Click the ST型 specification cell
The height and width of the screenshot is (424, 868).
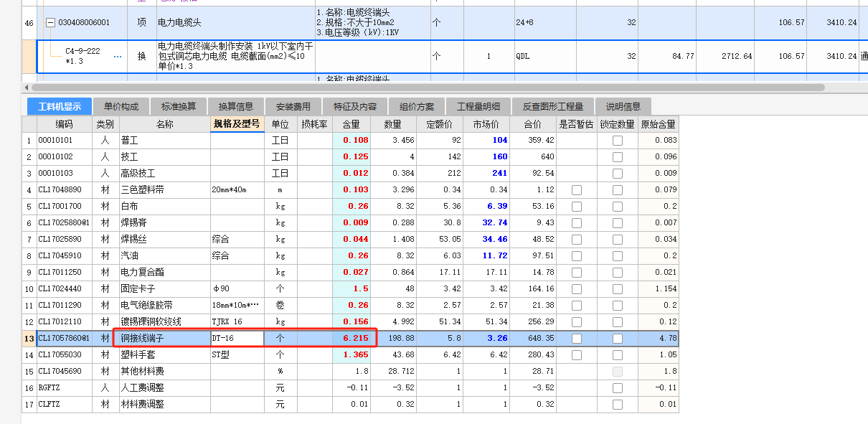(x=237, y=354)
